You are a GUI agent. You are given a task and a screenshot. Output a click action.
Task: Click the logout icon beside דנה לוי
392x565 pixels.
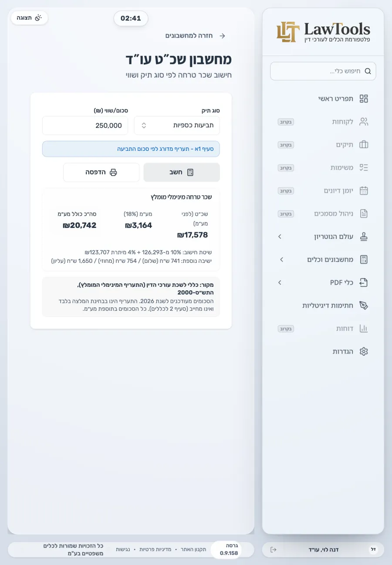(274, 549)
